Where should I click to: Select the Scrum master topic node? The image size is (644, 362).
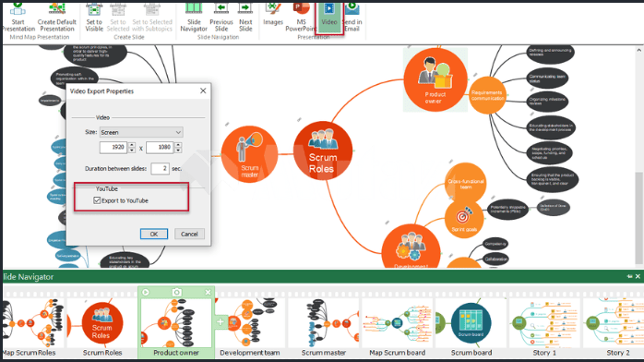pos(249,154)
